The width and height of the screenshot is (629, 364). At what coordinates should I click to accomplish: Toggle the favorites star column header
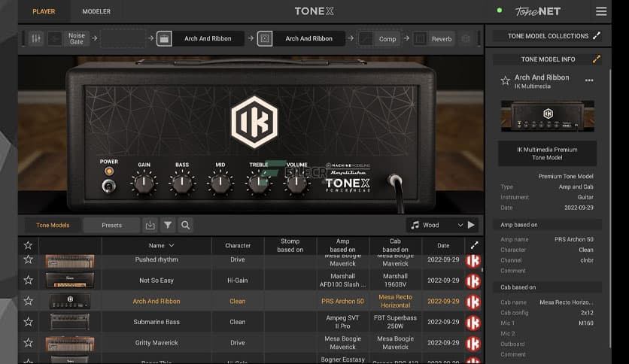click(28, 245)
